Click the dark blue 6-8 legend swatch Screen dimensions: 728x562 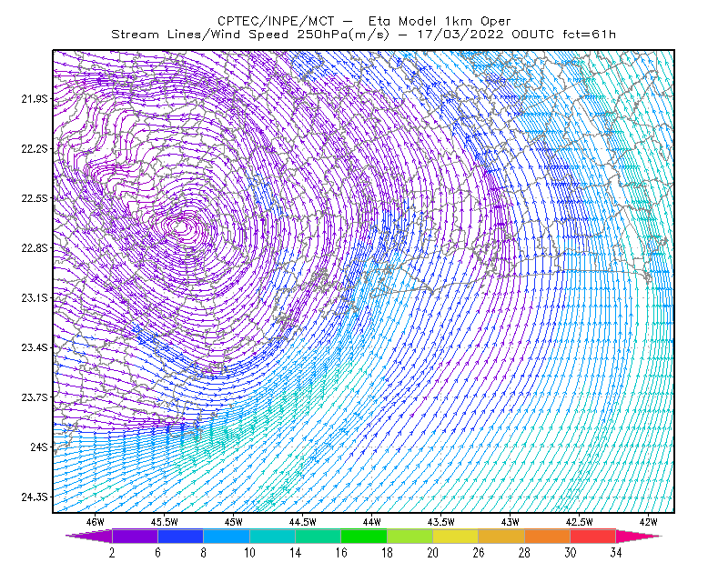click(x=180, y=536)
